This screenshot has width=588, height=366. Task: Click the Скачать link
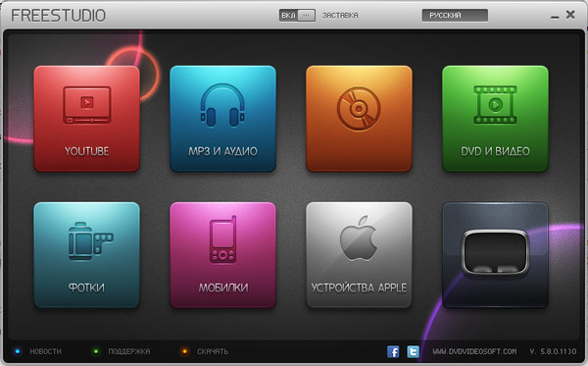213,351
